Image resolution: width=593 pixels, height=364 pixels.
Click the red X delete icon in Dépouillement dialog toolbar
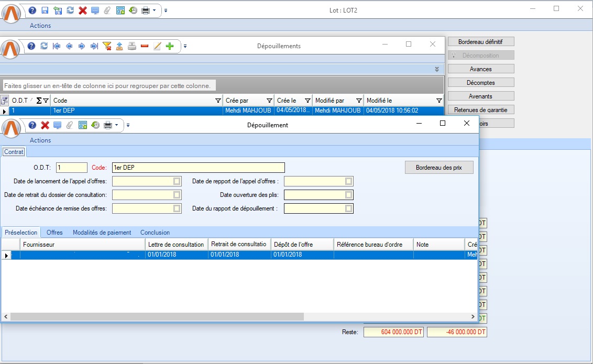point(45,125)
